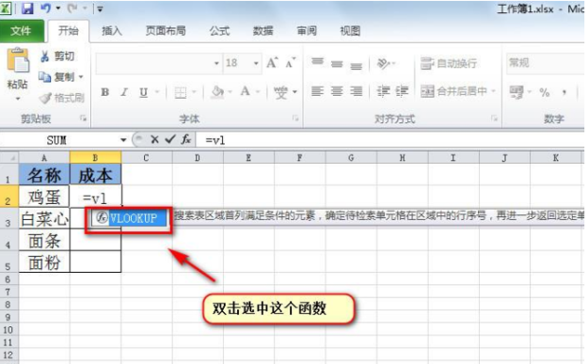Screen dimensions: 588x364
Task: Click the align text right icon
Action: (x=356, y=91)
